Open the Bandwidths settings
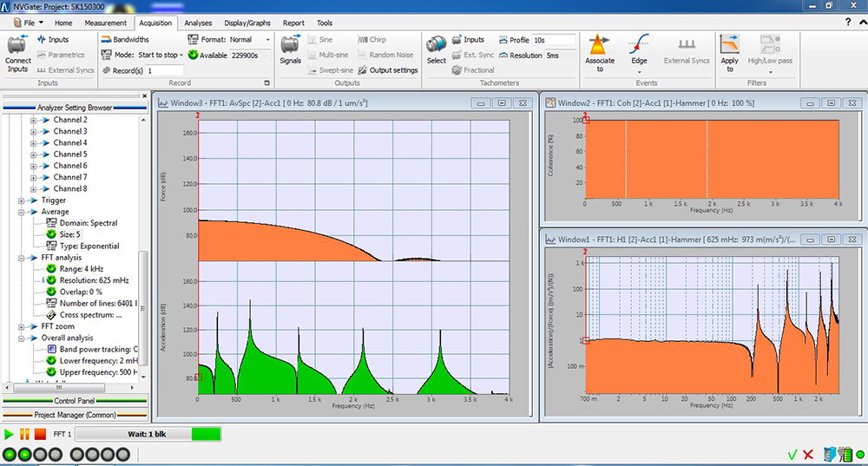The height and width of the screenshot is (466, 868). (x=125, y=39)
